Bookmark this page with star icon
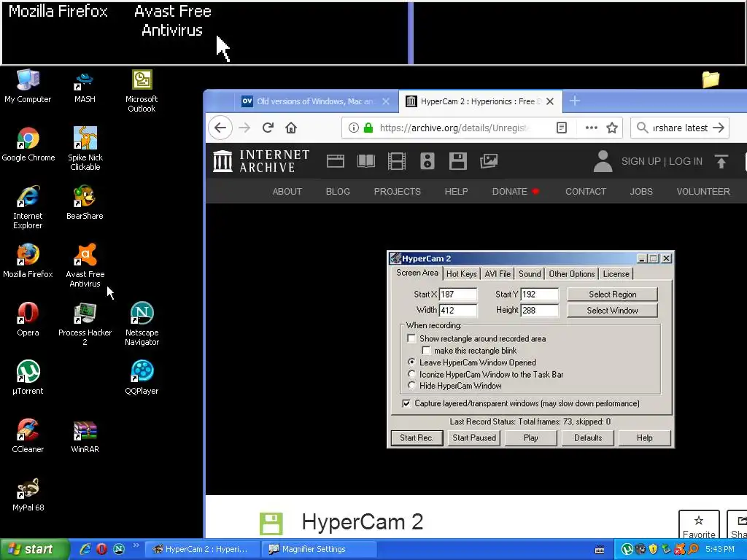This screenshot has width=747, height=560. [612, 128]
